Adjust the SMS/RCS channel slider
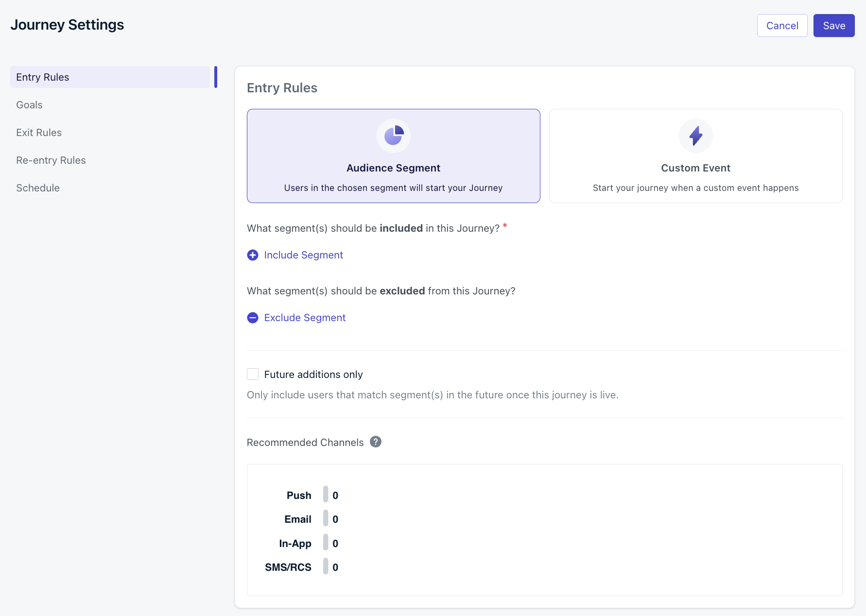This screenshot has height=616, width=866. pyautogui.click(x=325, y=566)
